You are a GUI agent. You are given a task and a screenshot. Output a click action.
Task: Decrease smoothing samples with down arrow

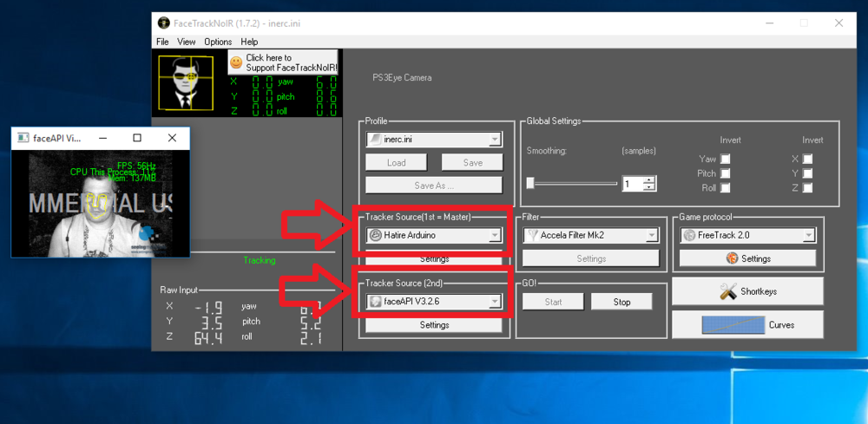point(649,187)
